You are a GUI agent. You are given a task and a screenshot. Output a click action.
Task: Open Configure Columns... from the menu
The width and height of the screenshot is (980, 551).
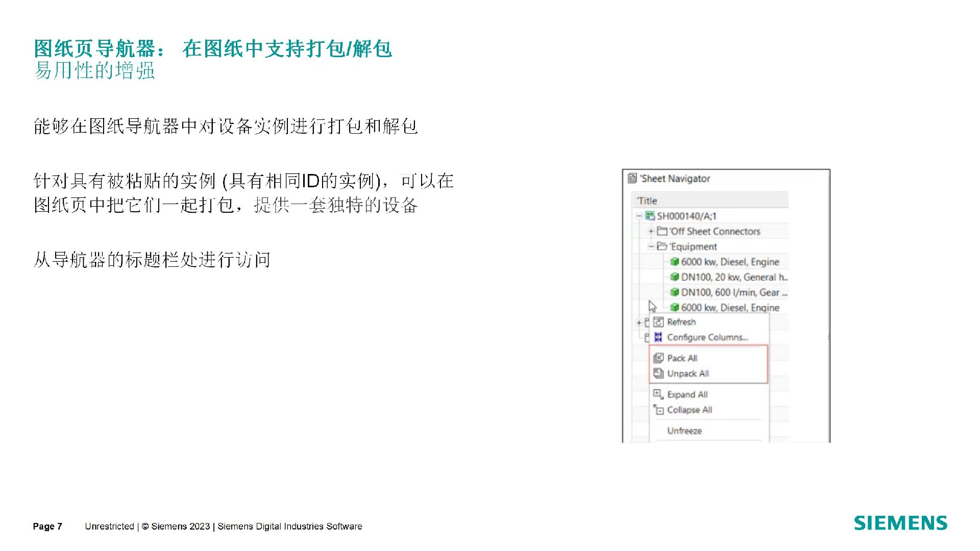(x=709, y=337)
